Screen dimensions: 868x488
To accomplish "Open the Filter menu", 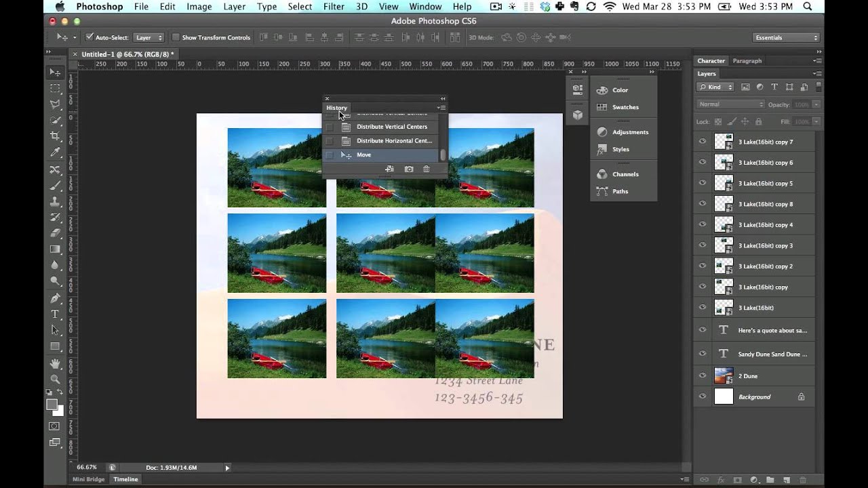I will 334,7.
